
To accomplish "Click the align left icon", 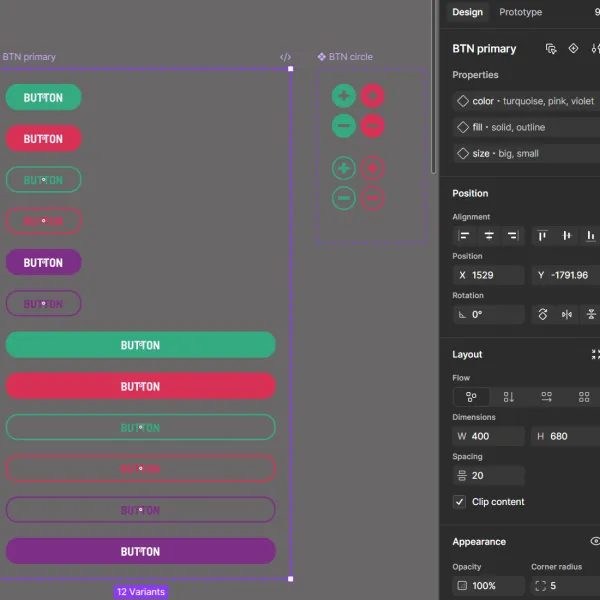I will (x=464, y=236).
